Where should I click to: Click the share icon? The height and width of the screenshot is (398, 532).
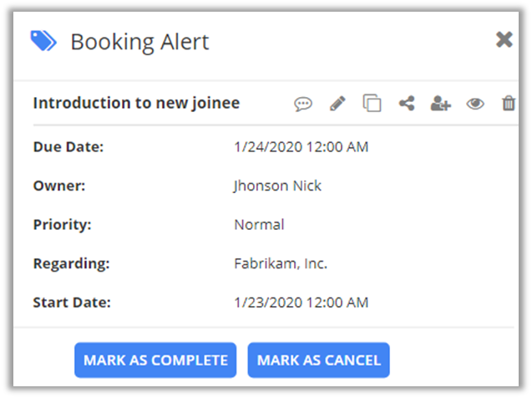tap(407, 104)
